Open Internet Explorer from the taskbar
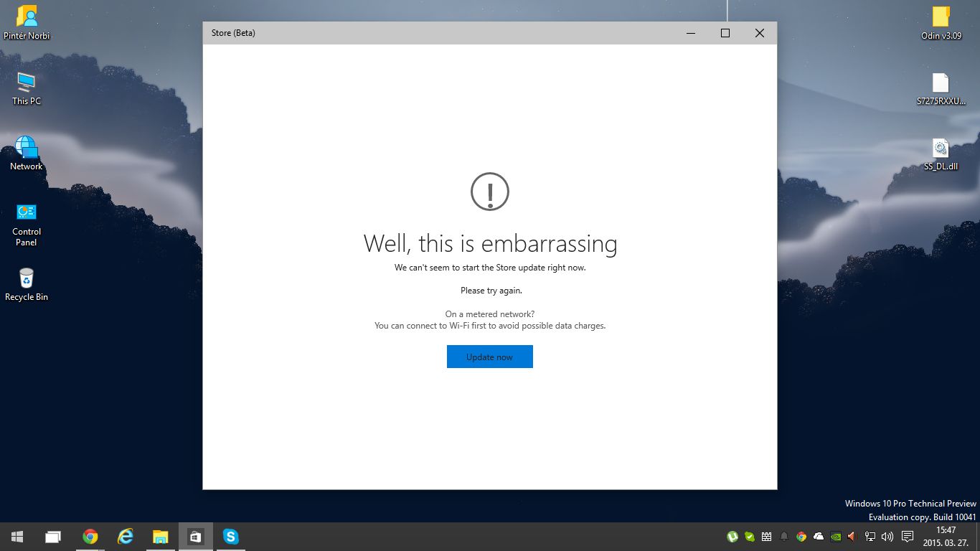This screenshot has width=980, height=551. click(x=126, y=536)
